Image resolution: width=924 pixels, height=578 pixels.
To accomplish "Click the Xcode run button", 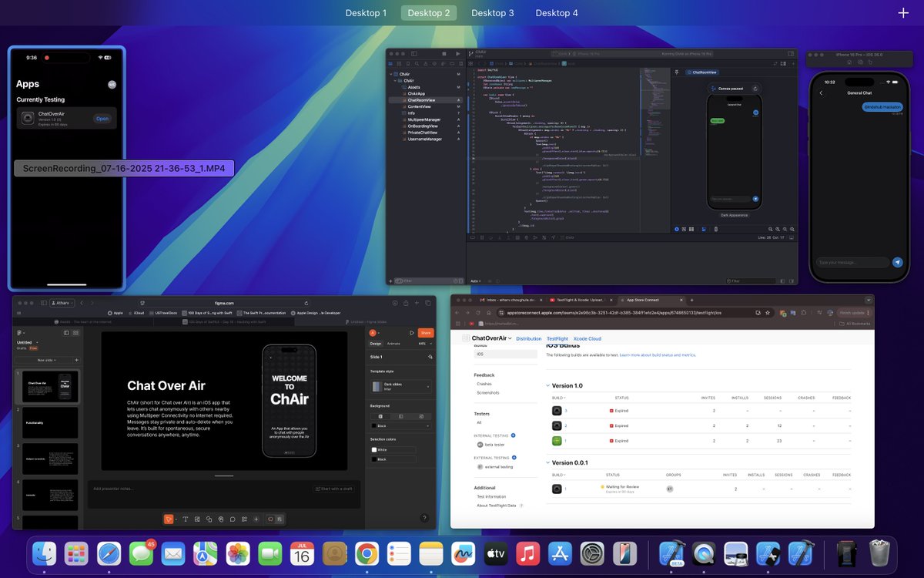I will point(458,54).
